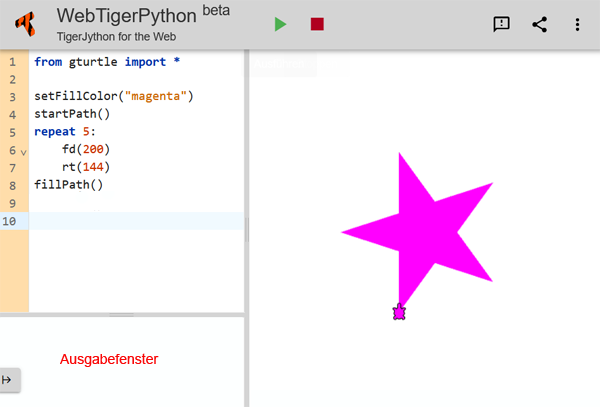
Task: Click the "magenta" string in the code
Action: tap(155, 97)
